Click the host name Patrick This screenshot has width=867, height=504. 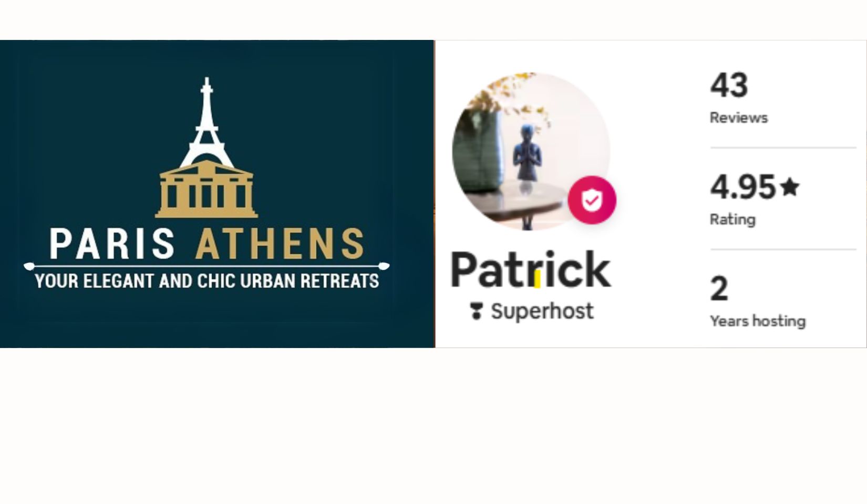point(531,269)
